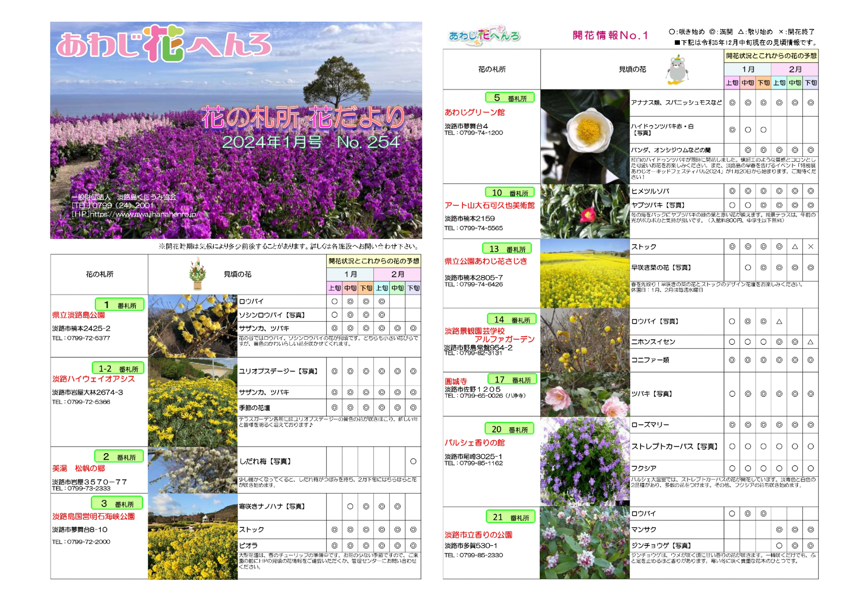Click the 5 番札所 green badge
The image size is (868, 613).
[510, 98]
